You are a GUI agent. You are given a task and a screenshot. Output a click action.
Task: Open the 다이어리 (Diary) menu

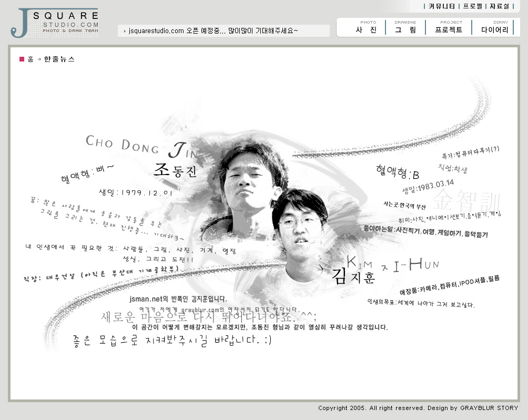tap(494, 28)
